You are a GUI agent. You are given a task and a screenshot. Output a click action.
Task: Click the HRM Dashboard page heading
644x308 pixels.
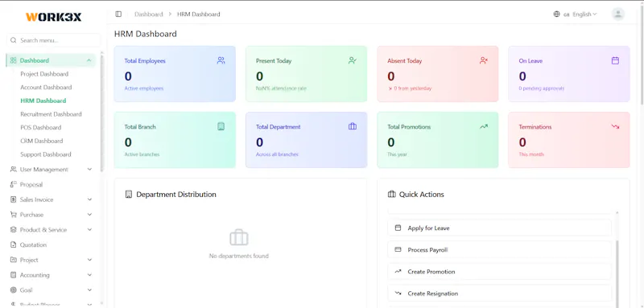point(146,34)
